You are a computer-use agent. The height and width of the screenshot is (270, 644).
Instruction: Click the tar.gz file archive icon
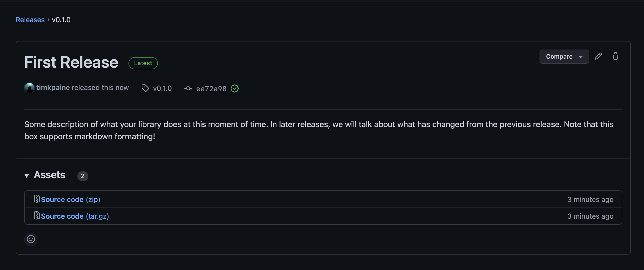pyautogui.click(x=37, y=216)
